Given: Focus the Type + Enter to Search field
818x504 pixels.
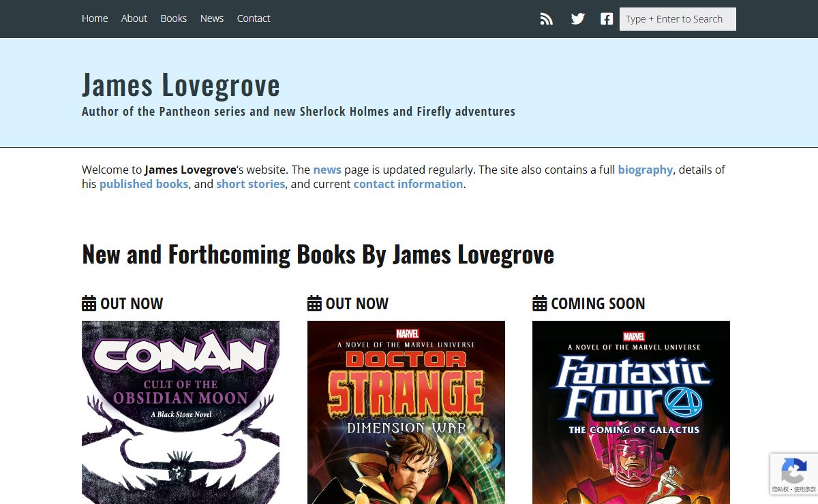Looking at the screenshot, I should click(x=678, y=19).
